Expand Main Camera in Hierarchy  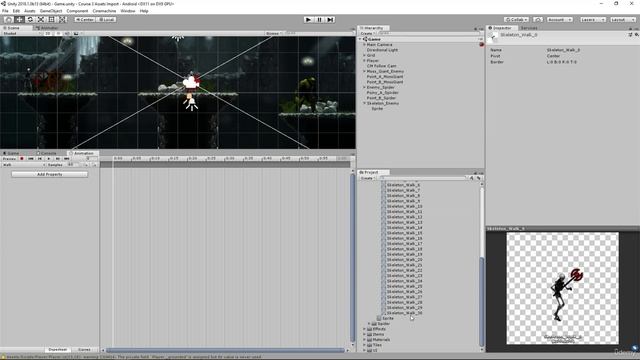pos(364,44)
